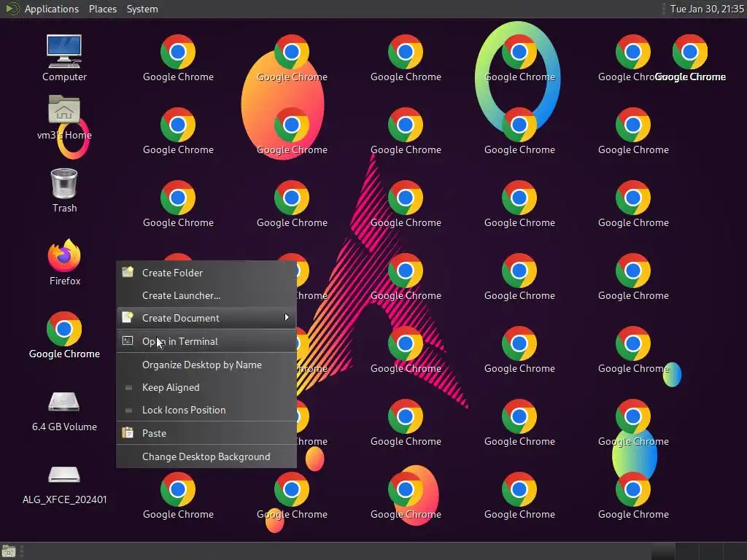Toggle the Lock Icons Position option
Viewport: 747px width, 560px height.
[x=206, y=410]
